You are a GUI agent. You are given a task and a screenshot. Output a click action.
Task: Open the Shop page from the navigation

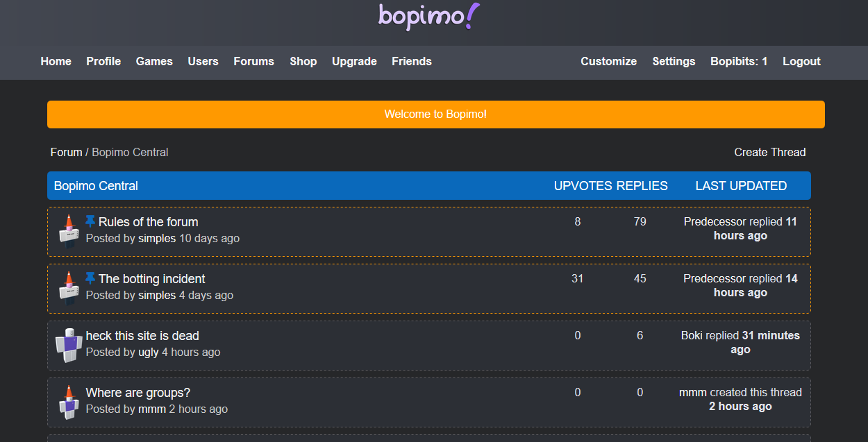[303, 61]
